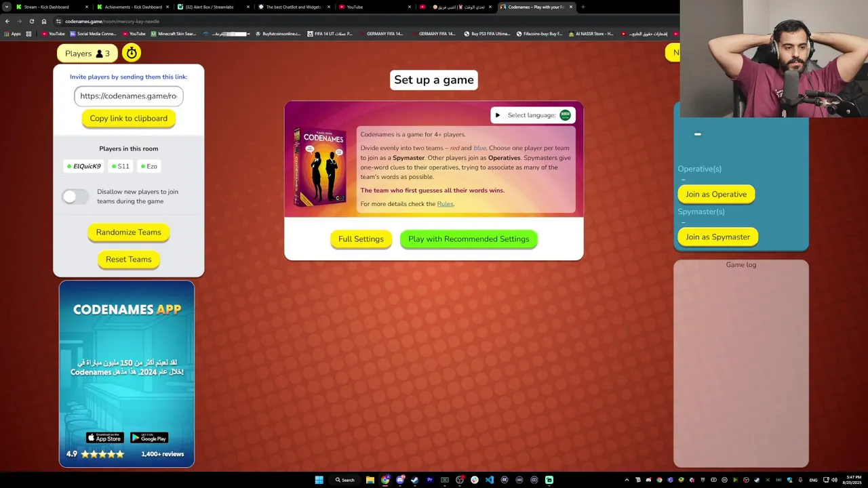
Task: Open the volume control in tray
Action: click(834, 480)
